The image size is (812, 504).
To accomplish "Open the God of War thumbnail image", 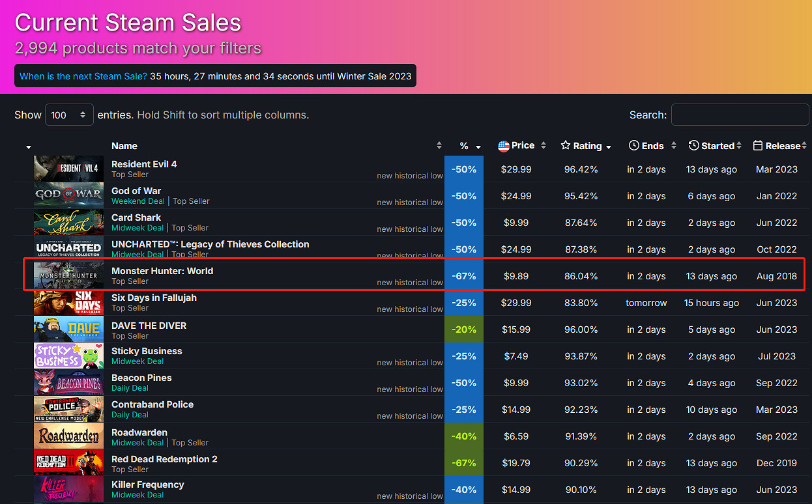I will click(x=68, y=195).
